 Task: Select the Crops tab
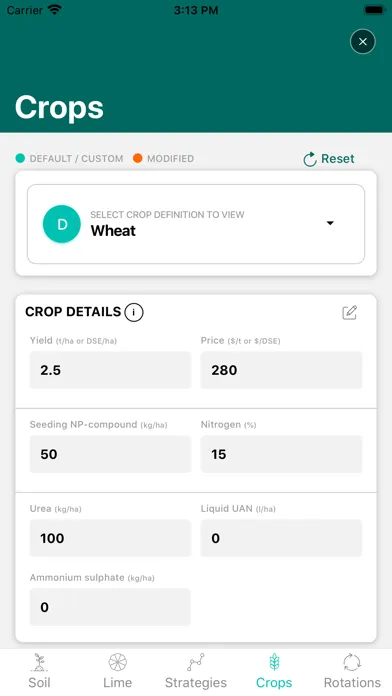pos(274,671)
